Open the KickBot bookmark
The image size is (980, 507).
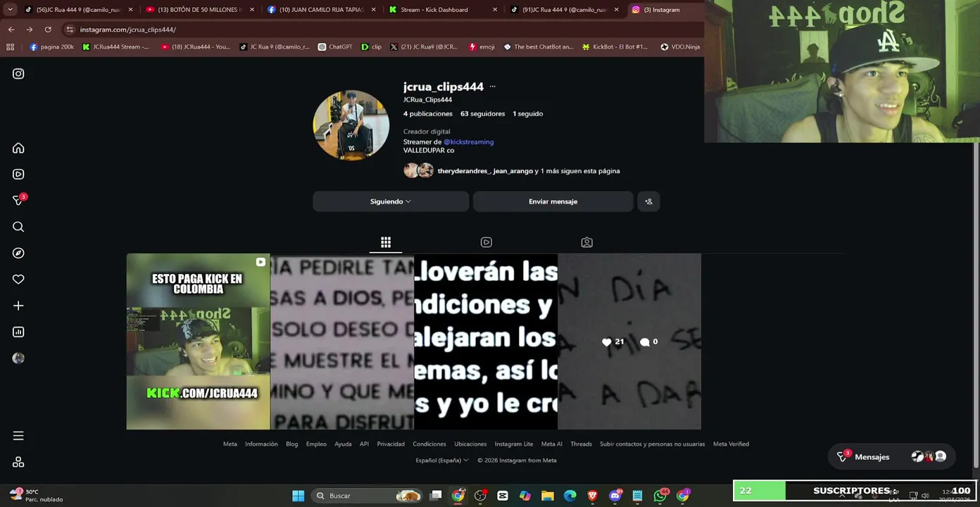click(x=615, y=47)
